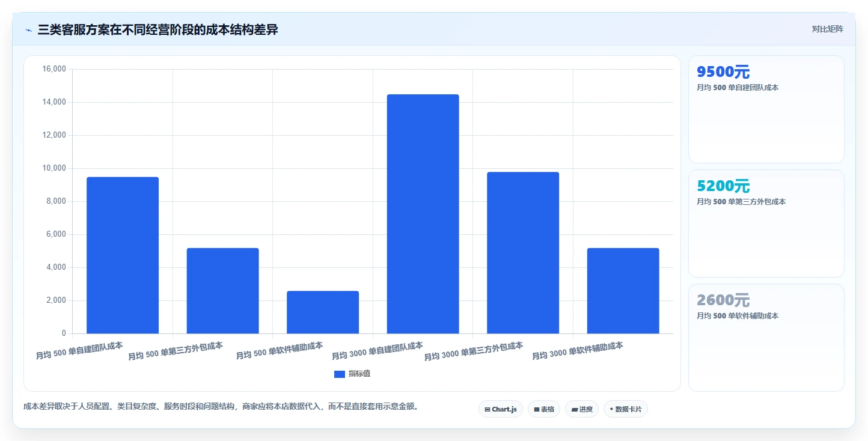Click axis label 月均 500 单自建团队成本

click(79, 350)
